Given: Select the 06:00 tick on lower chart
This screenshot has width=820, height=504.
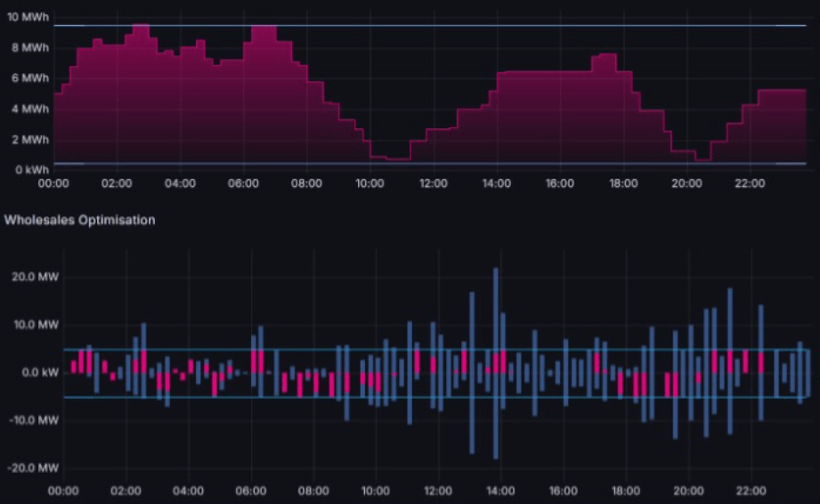Looking at the screenshot, I should coord(252,490).
